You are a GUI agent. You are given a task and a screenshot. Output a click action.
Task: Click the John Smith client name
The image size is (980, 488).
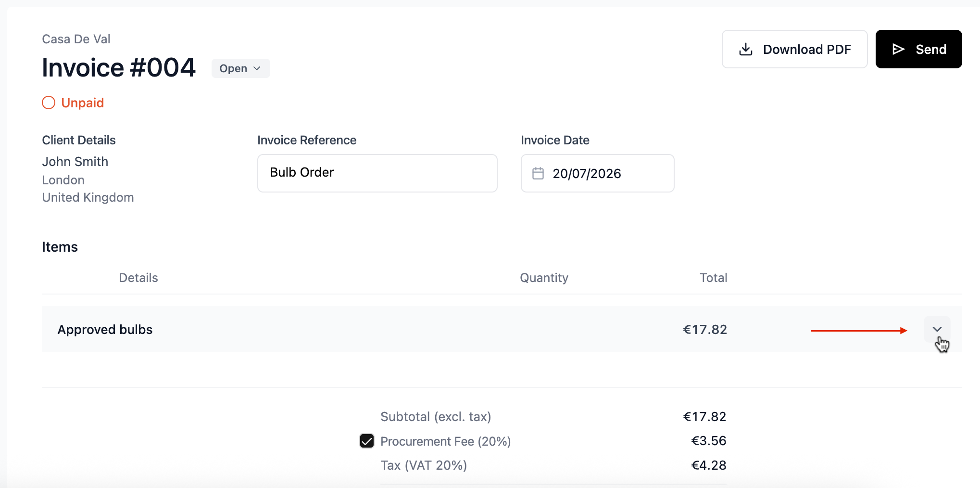[x=75, y=162]
